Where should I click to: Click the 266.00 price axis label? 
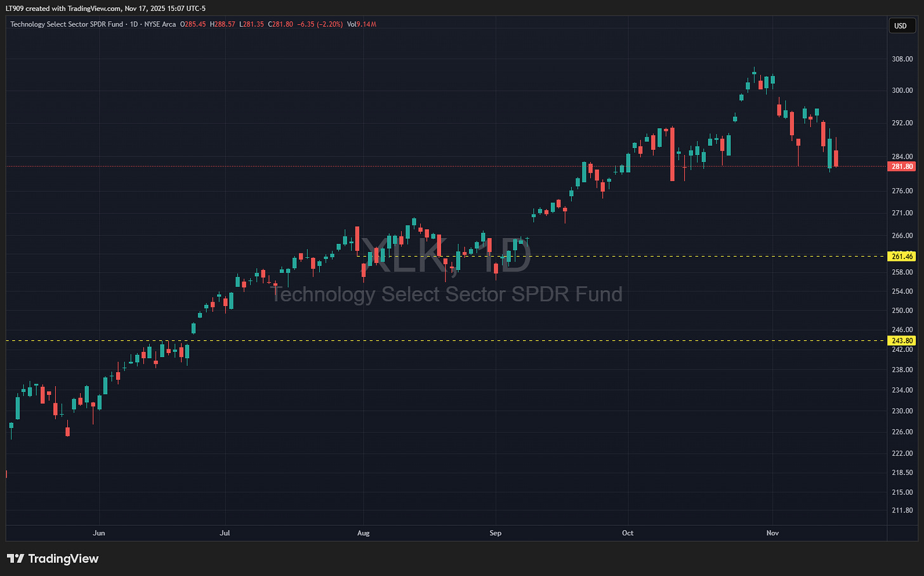(x=902, y=236)
